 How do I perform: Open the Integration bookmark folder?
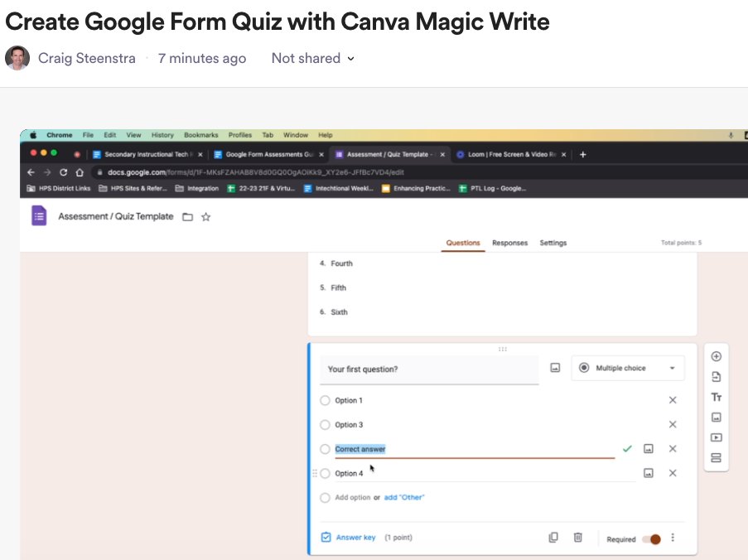(x=197, y=188)
